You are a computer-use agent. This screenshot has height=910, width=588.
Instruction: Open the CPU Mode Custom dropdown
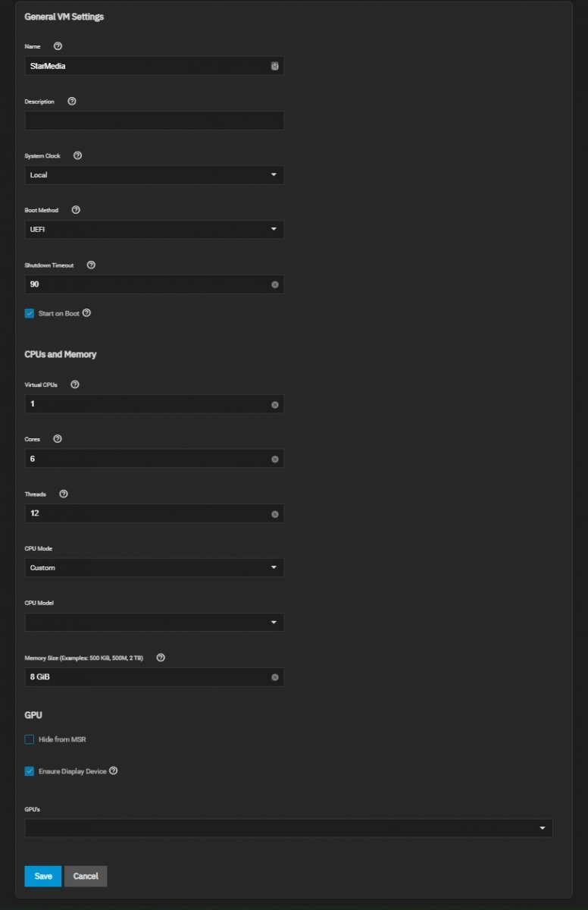point(155,568)
